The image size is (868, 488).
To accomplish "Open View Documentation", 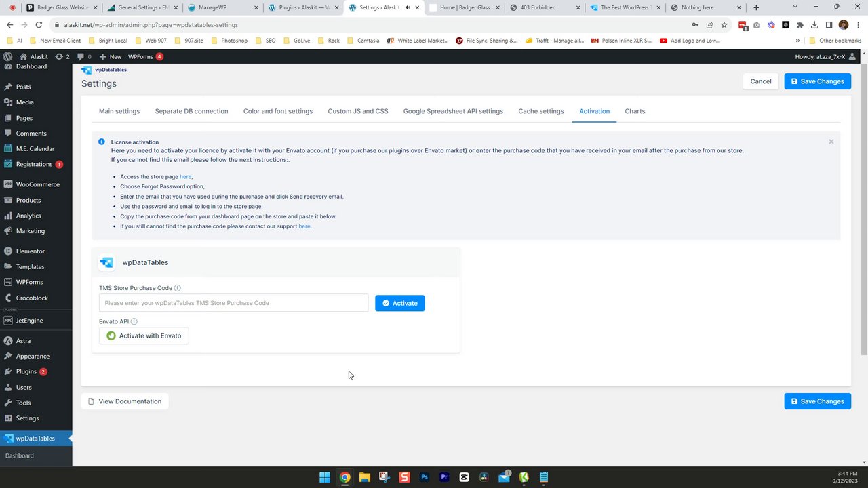I will [x=125, y=401].
